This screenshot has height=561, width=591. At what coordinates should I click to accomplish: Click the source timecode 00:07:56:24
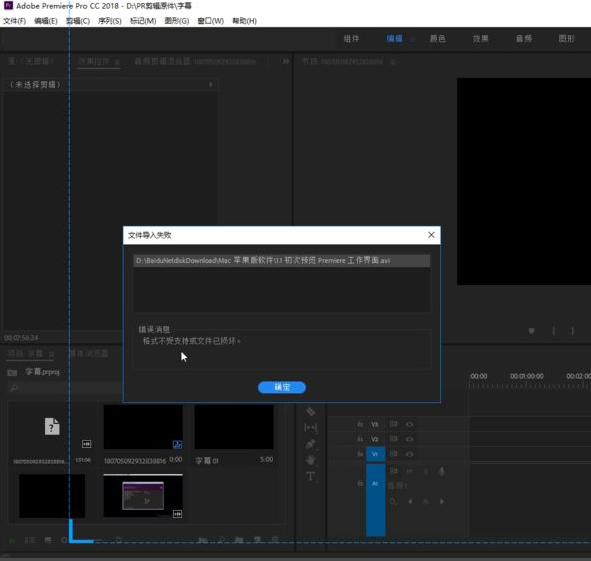21,338
